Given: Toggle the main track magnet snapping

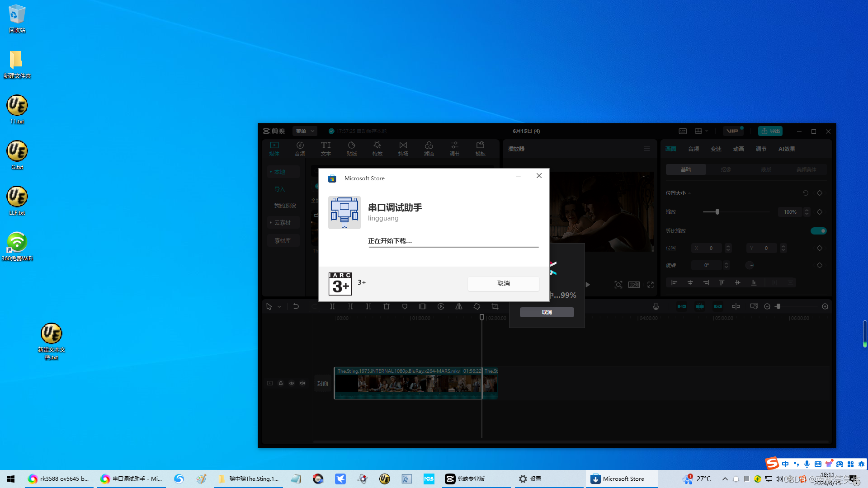Looking at the screenshot, I should pos(682,306).
